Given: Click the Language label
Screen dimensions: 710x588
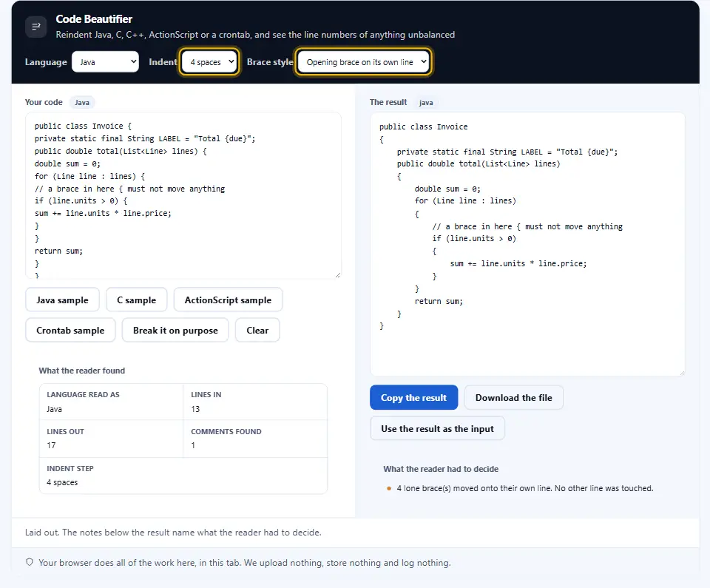Looking at the screenshot, I should (x=46, y=62).
